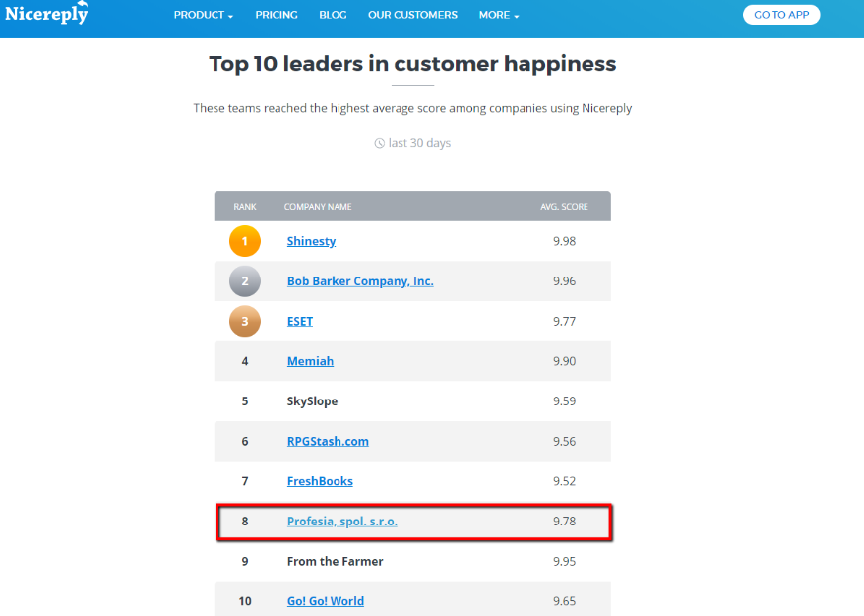The height and width of the screenshot is (616, 864).
Task: Click the bronze rank 3 medal
Action: [x=245, y=321]
